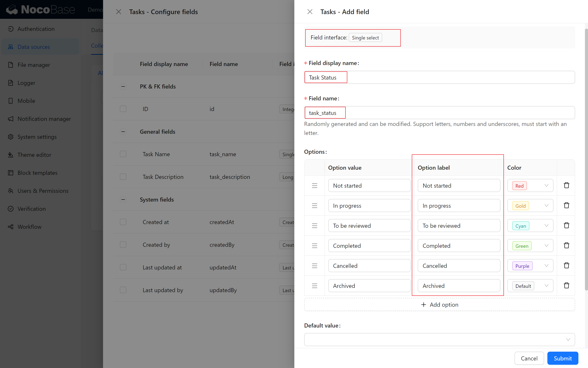Delete the Not started option row
Viewport: 588px width, 368px height.
click(566, 185)
